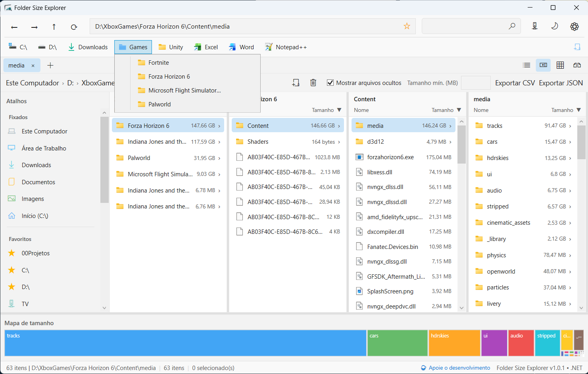
Task: Navigate up one folder level
Action: click(54, 27)
